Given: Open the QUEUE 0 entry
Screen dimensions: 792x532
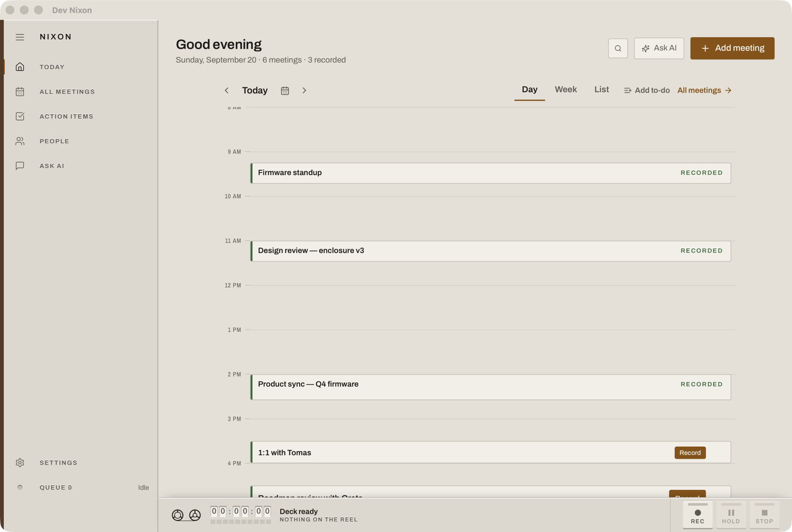Looking at the screenshot, I should coord(56,487).
